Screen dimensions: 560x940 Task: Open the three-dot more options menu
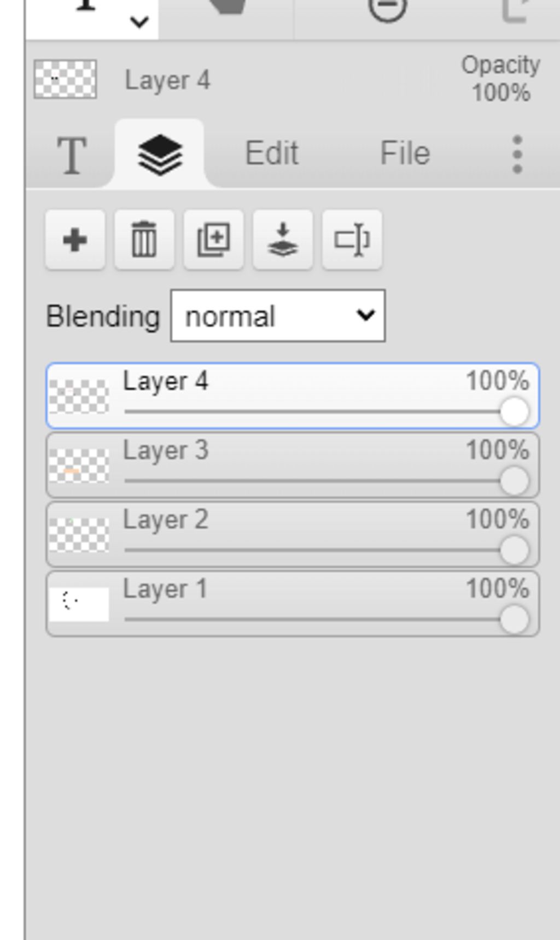(517, 155)
